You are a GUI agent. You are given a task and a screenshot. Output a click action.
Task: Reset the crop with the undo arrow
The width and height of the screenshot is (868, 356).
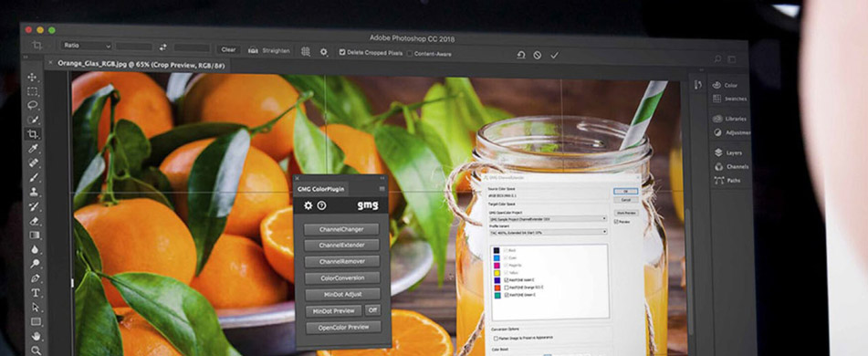pyautogui.click(x=521, y=55)
